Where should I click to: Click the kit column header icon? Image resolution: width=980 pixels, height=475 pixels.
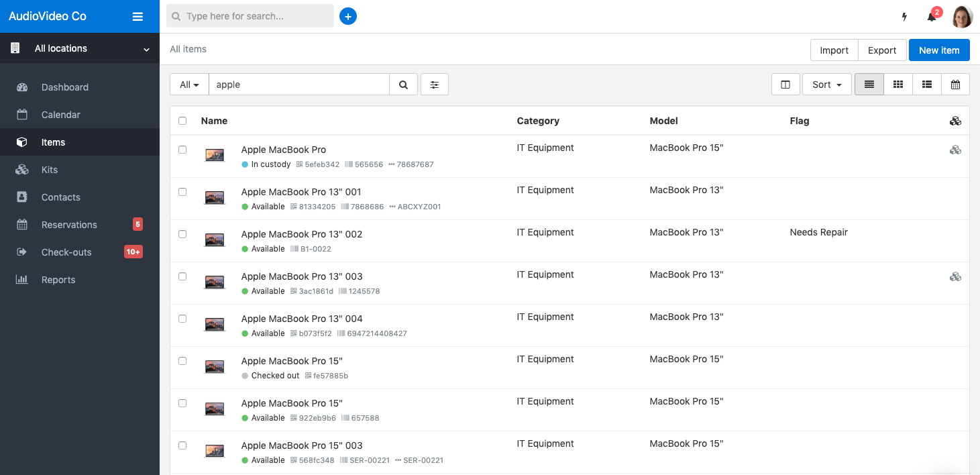coord(956,121)
